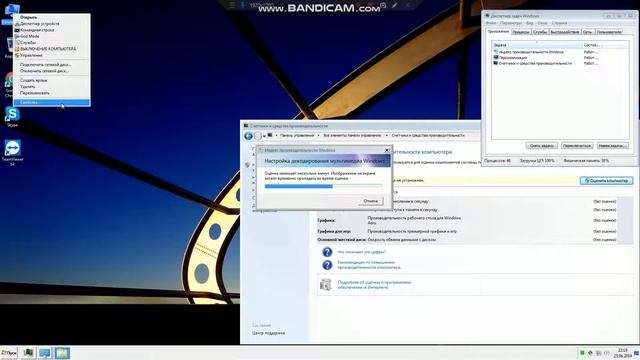Screen dimensions: 640x360
Task: Sort by 'Задача' column header
Action: point(537,45)
